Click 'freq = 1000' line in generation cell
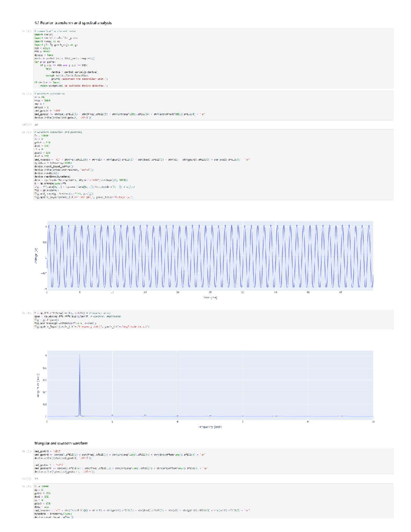The width and height of the screenshot is (411, 532). point(42,100)
